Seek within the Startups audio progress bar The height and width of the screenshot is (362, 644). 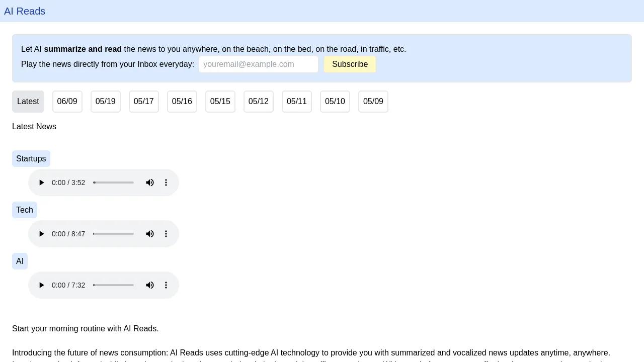(x=114, y=183)
